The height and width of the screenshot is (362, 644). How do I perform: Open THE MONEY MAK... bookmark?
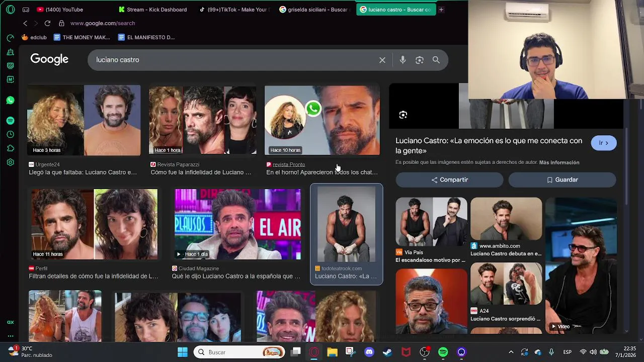[82, 37]
